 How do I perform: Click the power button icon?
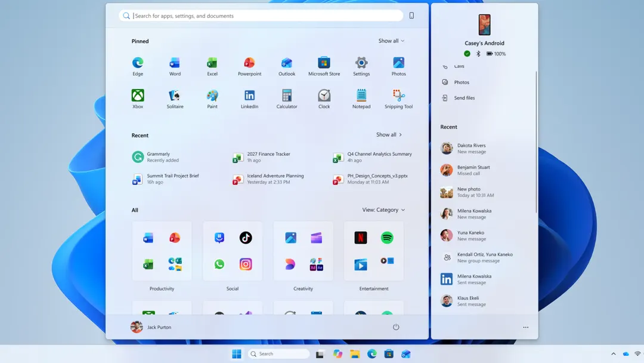(x=396, y=327)
